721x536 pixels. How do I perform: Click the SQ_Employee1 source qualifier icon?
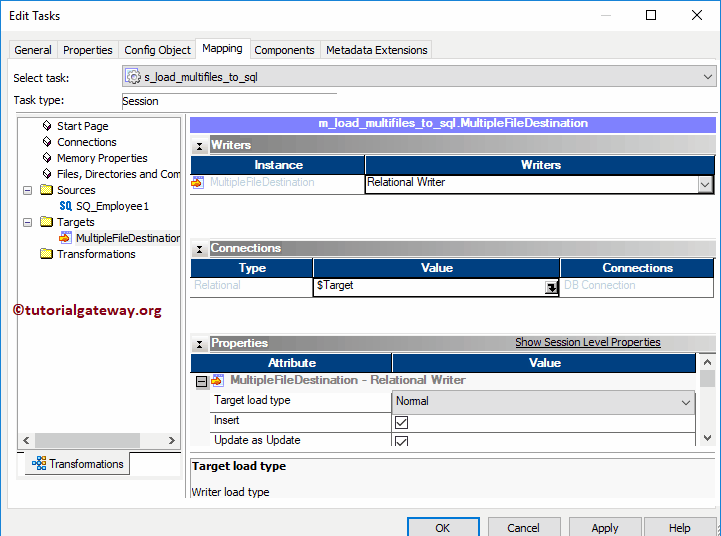(65, 206)
